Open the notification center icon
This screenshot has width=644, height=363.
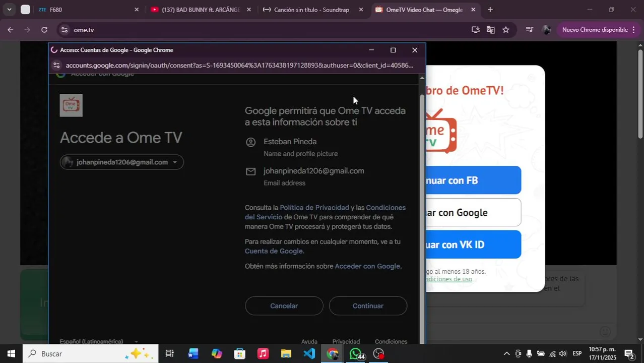coord(630,354)
